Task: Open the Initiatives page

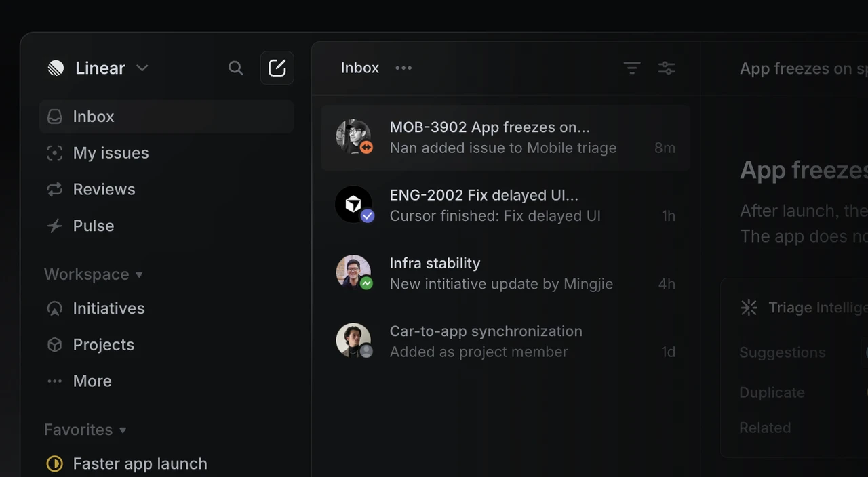Action: point(108,308)
